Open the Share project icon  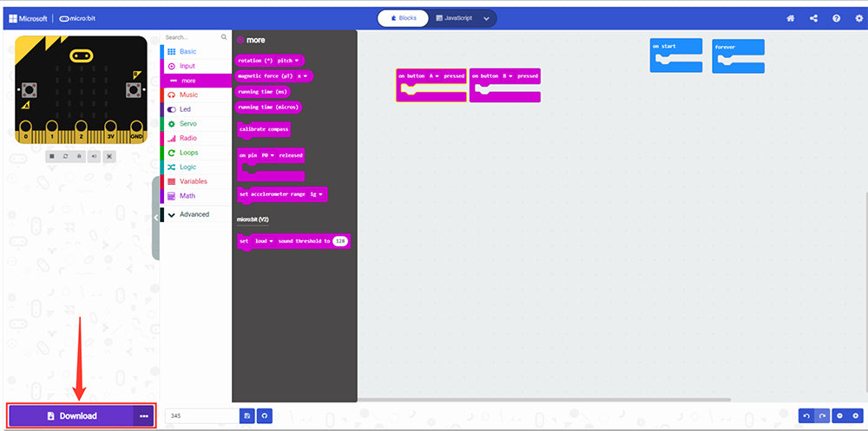(x=813, y=18)
